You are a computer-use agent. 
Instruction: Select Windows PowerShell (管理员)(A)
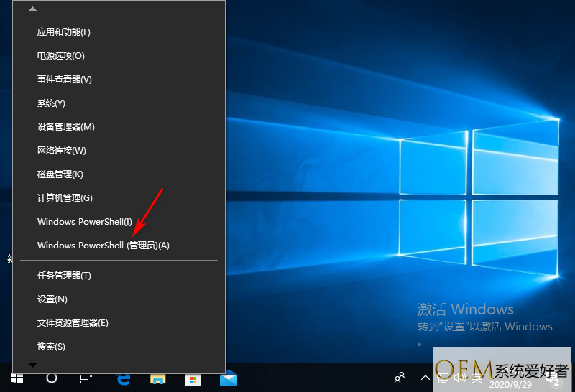coord(103,246)
